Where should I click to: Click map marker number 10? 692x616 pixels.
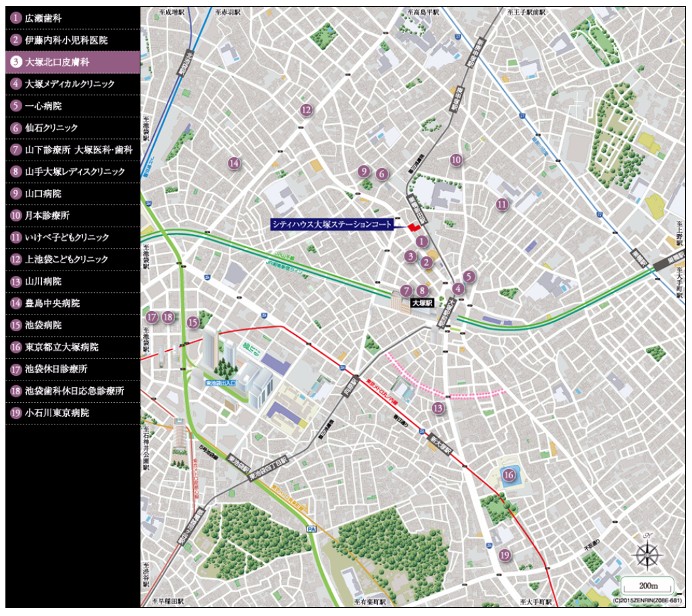coord(456,160)
